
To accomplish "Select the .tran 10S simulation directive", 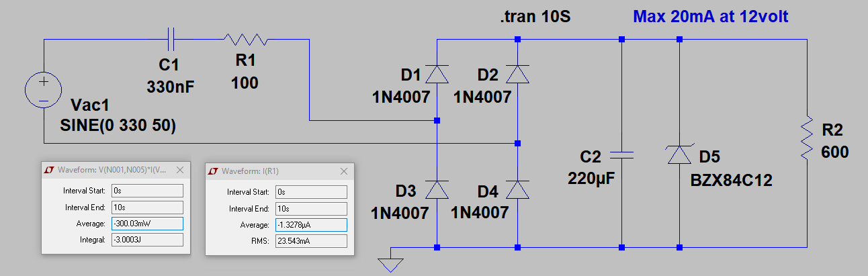I will (x=535, y=17).
